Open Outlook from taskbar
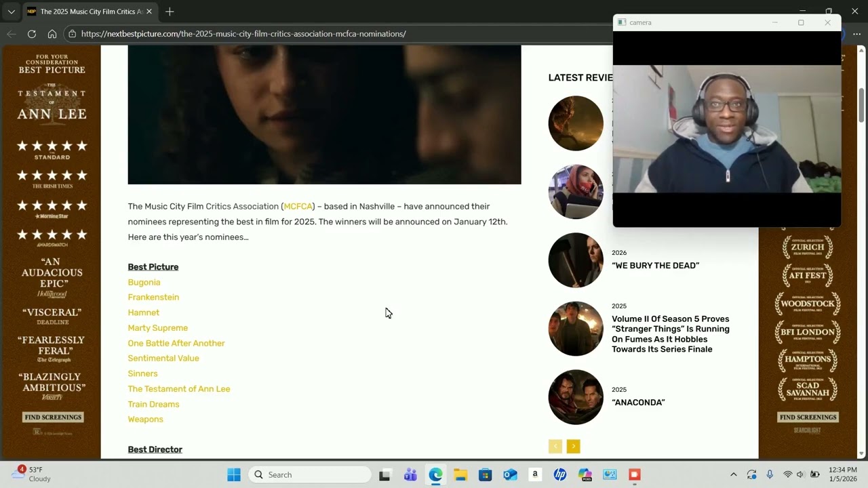This screenshot has height=488, width=868. (x=510, y=474)
